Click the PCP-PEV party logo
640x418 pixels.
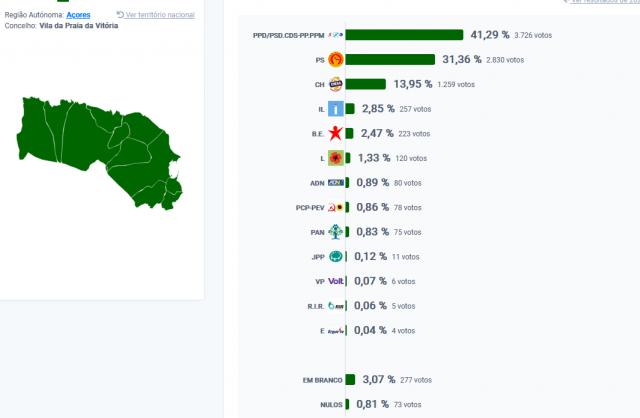click(337, 207)
